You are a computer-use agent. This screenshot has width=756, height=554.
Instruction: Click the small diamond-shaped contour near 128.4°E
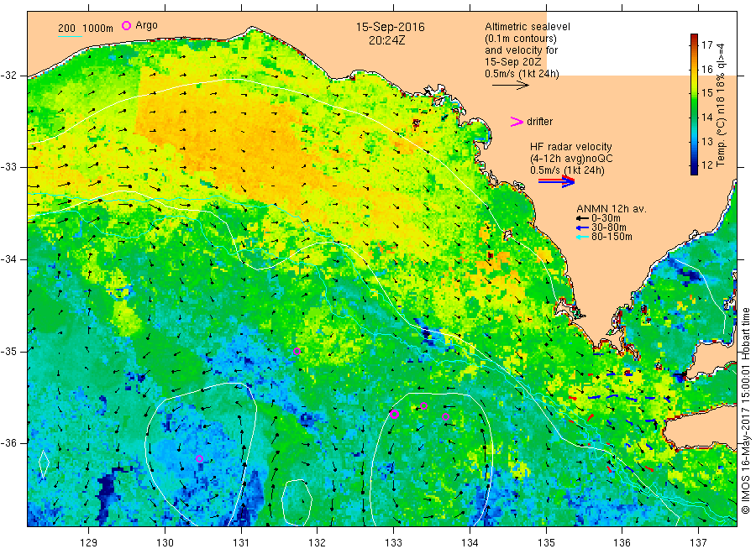point(44,463)
